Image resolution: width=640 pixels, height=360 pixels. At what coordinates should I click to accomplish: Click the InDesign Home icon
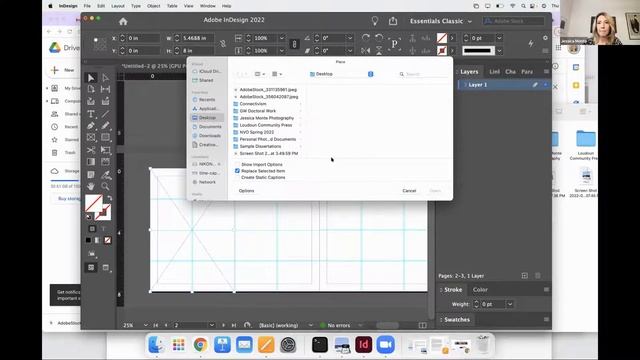pyautogui.click(x=123, y=21)
